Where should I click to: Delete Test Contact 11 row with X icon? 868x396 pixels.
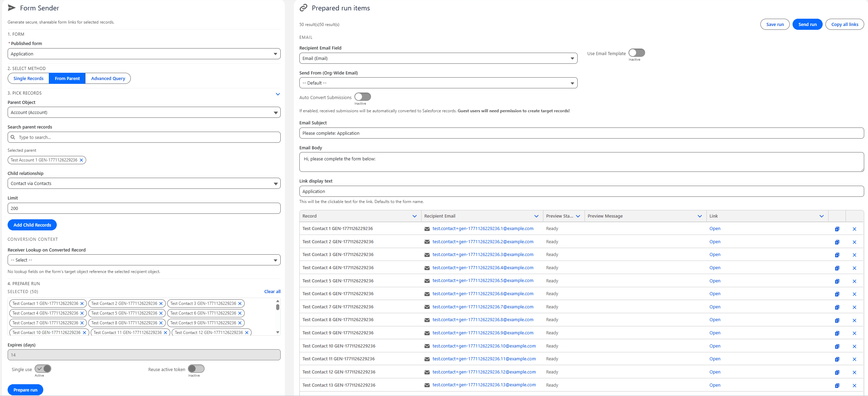pos(854,359)
